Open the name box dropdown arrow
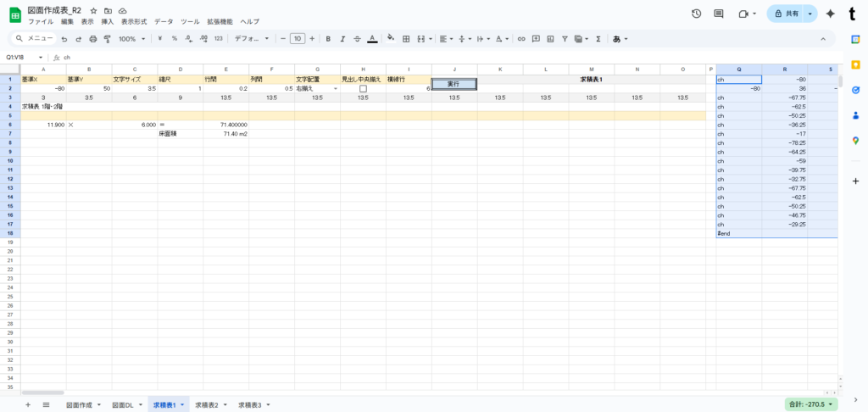 (41, 57)
